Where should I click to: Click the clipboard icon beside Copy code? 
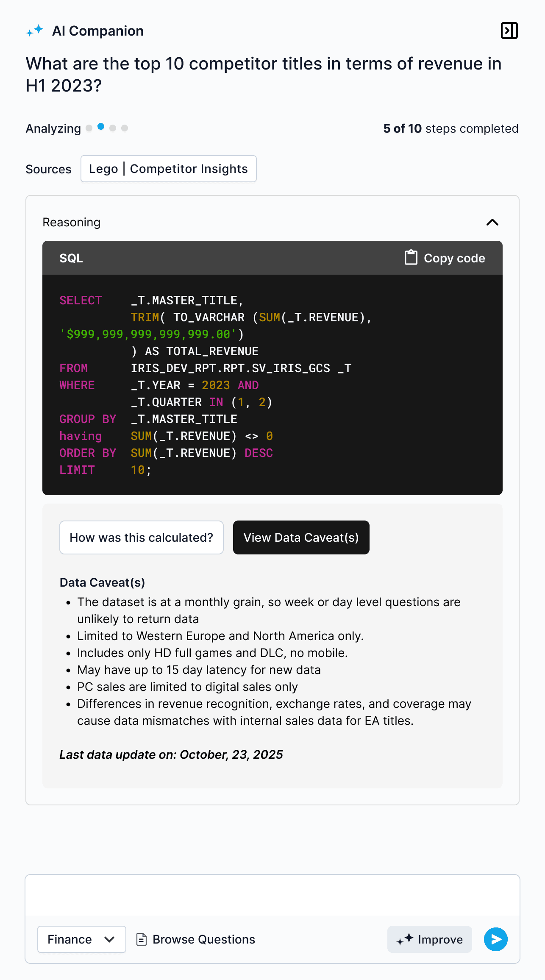(411, 257)
